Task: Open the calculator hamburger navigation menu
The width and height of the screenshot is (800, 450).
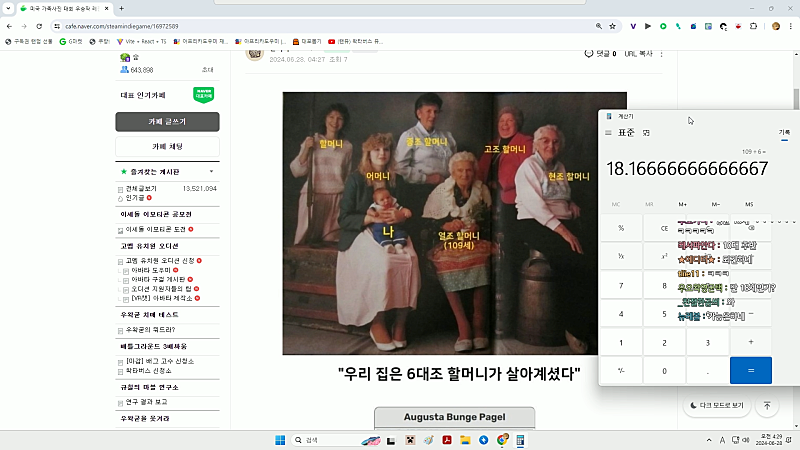Action: 608,132
